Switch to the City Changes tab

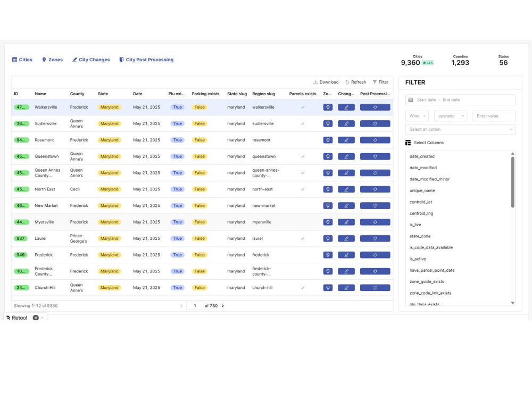(x=91, y=60)
